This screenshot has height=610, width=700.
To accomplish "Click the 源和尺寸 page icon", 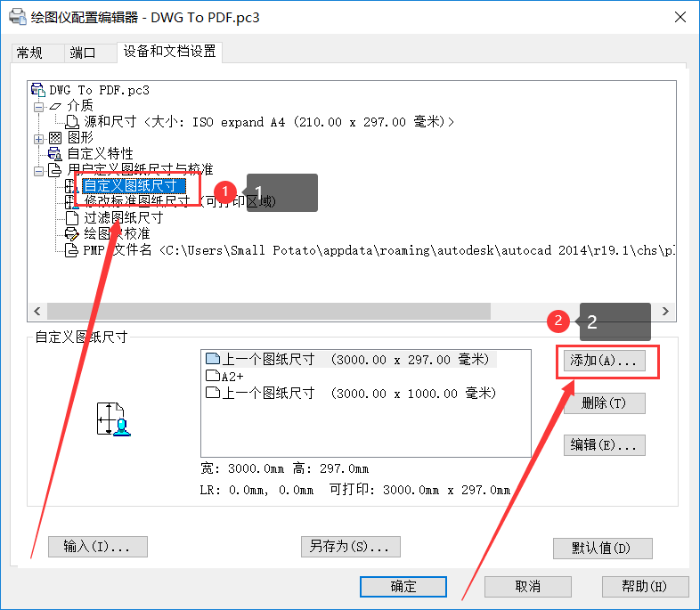I will point(72,122).
